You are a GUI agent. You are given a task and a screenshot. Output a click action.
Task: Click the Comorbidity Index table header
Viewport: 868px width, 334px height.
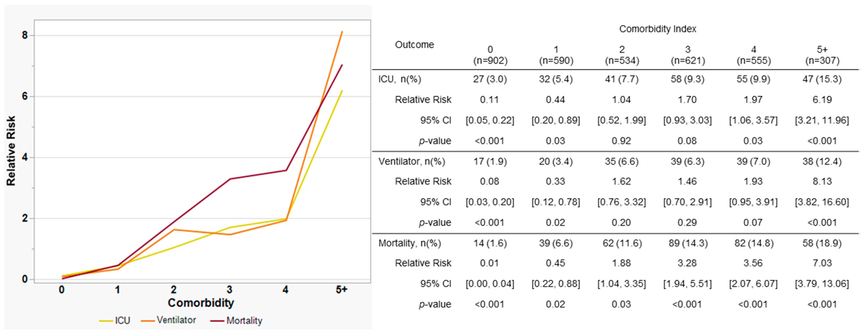coord(657,29)
